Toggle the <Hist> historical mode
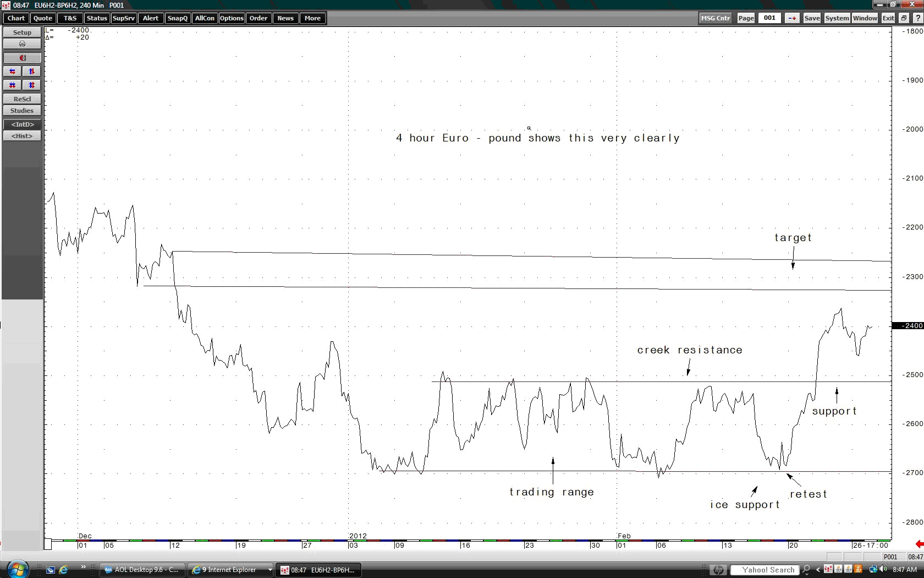 click(22, 136)
